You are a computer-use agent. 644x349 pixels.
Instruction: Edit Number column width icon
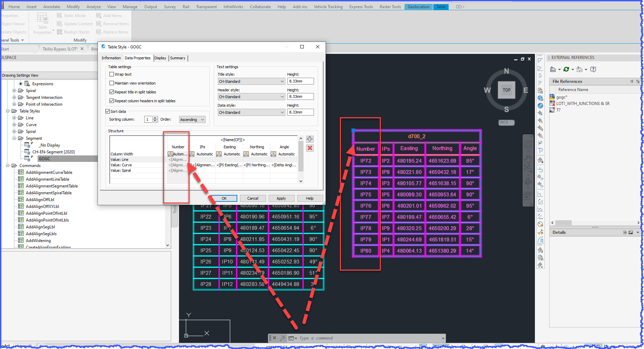170,154
